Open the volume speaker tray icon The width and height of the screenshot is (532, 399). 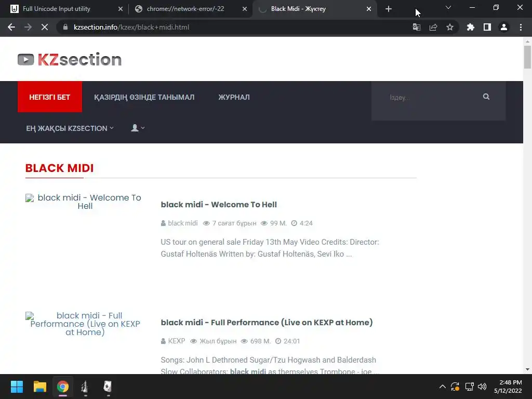482,387
